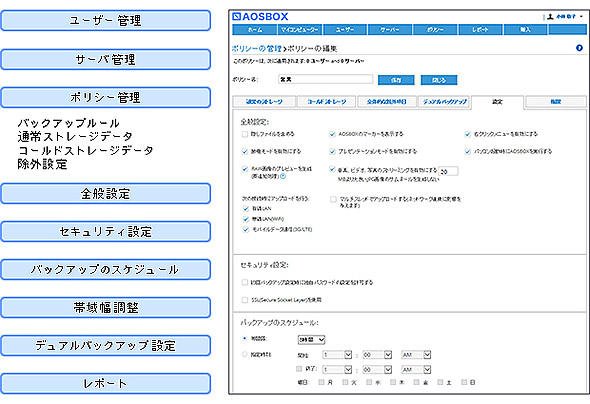Image resolution: width=590 pixels, height=404 pixels.
Task: Toggle the mobile data (3G/LTE) checkbox
Action: [x=246, y=229]
